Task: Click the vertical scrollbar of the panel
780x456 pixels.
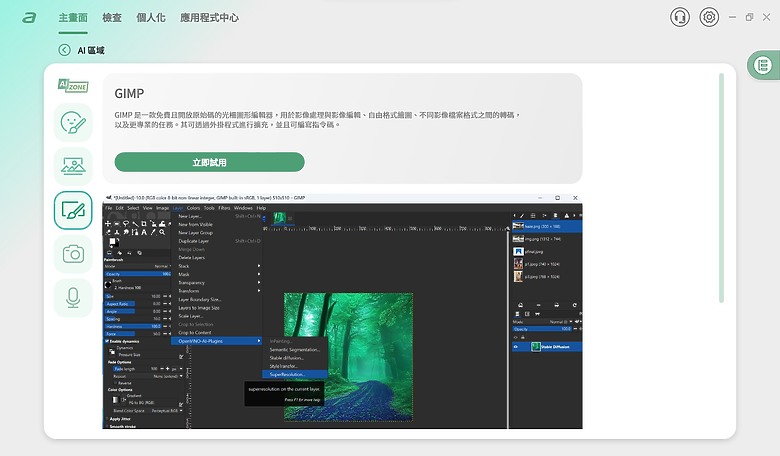Action: click(721, 188)
